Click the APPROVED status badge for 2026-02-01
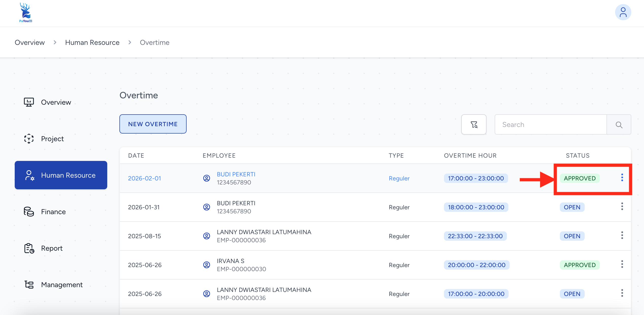The image size is (644, 315). pyautogui.click(x=579, y=178)
